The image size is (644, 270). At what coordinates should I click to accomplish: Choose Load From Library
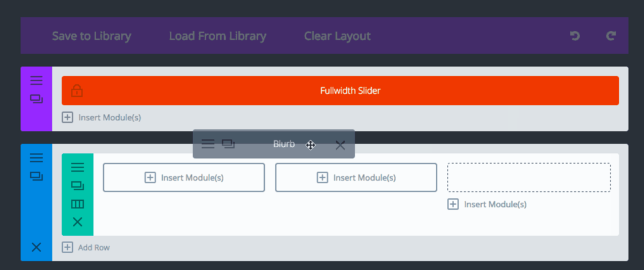click(x=218, y=36)
